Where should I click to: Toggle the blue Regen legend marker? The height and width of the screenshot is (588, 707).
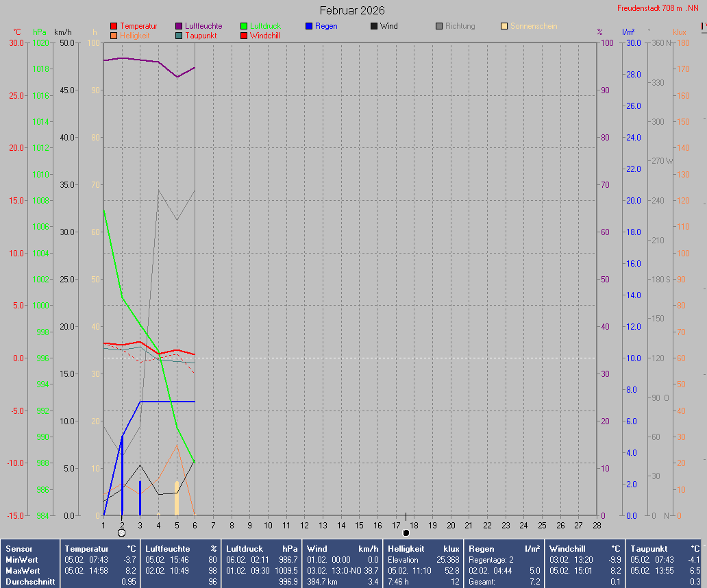tap(309, 27)
